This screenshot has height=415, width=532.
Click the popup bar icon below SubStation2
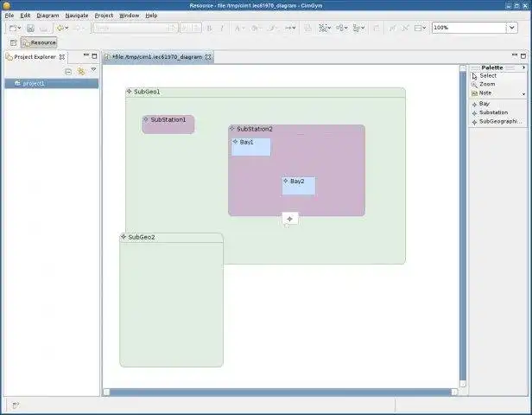click(x=290, y=219)
